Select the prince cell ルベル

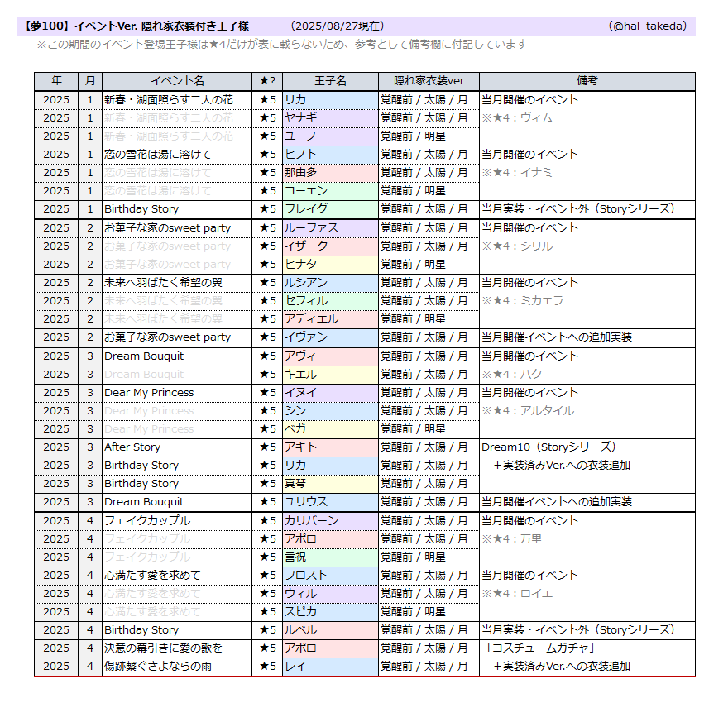coord(330,630)
